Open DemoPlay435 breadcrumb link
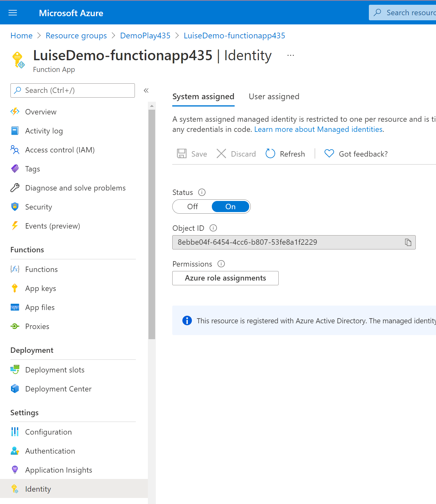Screen dimensions: 436x504 tap(145, 36)
